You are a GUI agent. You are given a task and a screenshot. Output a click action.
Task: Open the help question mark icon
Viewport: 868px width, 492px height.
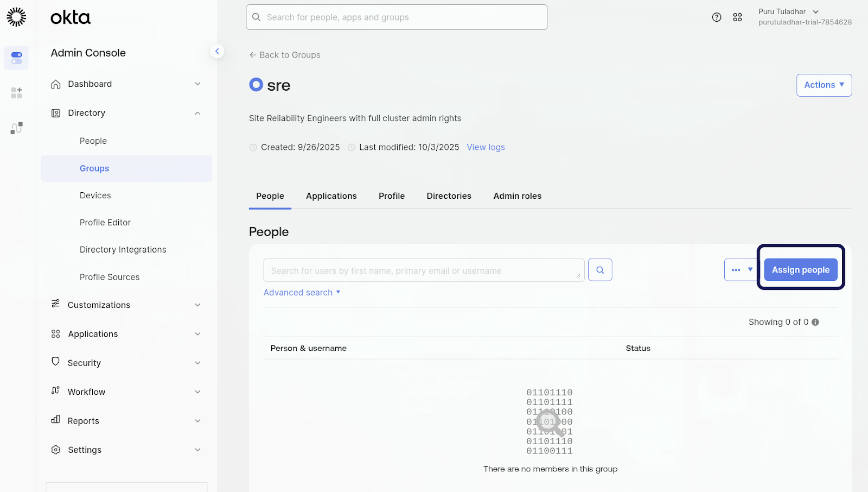point(717,17)
